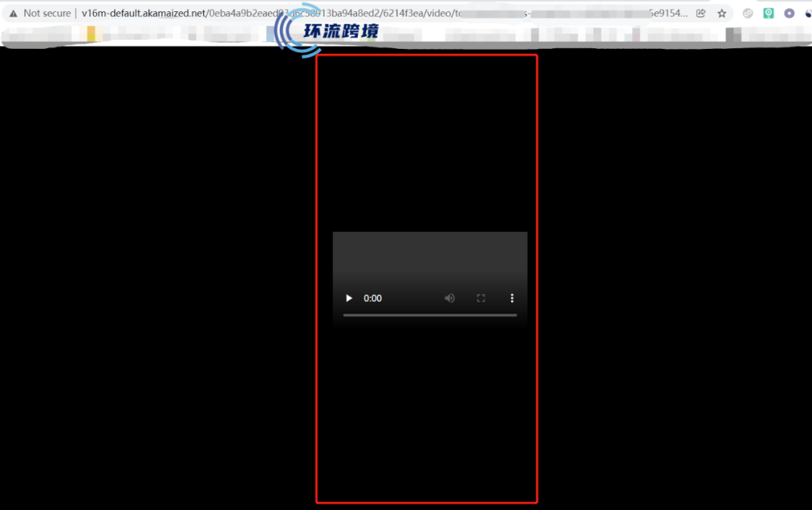The image size is (812, 510).
Task: Mute the video's audio
Action: pos(450,299)
